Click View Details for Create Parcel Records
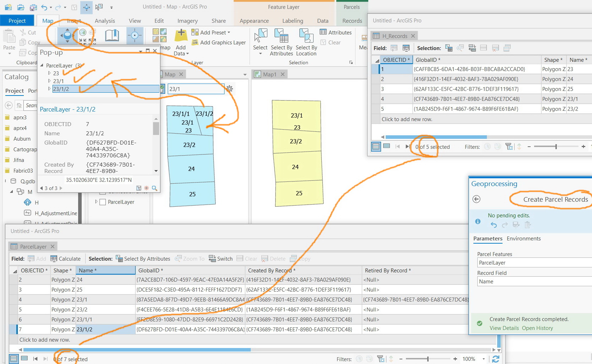This screenshot has width=592, height=364. point(504,328)
